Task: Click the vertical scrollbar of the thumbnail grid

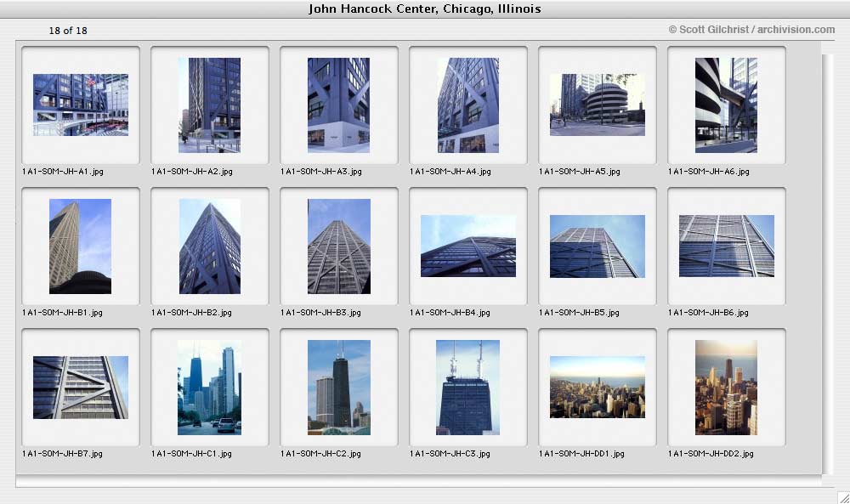Action: [826, 264]
